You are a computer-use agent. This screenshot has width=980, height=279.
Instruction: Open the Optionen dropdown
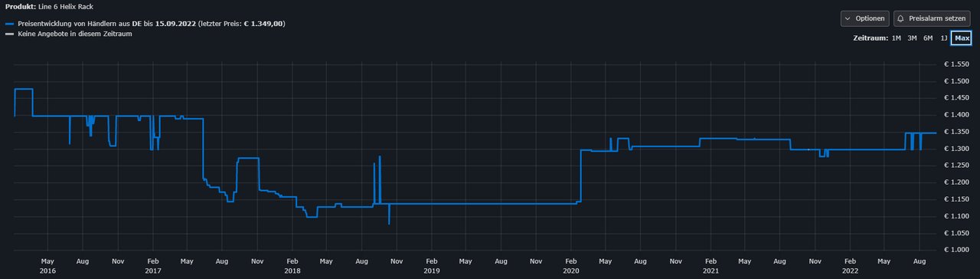point(864,18)
